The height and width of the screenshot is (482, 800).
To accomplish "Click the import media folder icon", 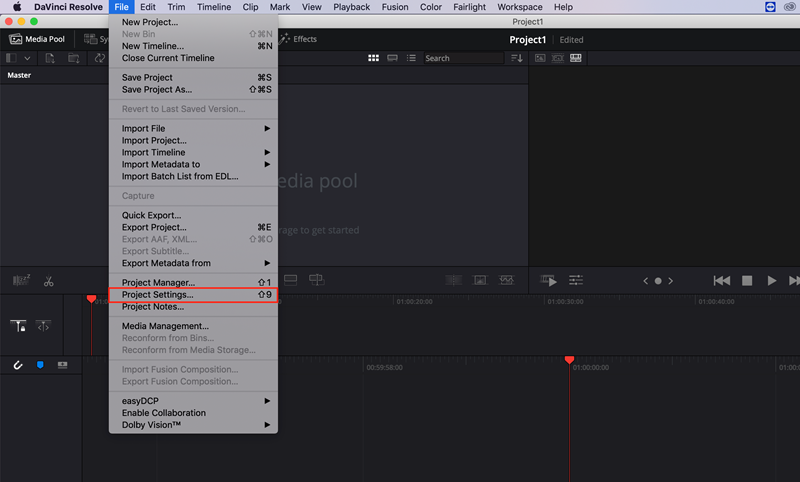I will tap(74, 58).
